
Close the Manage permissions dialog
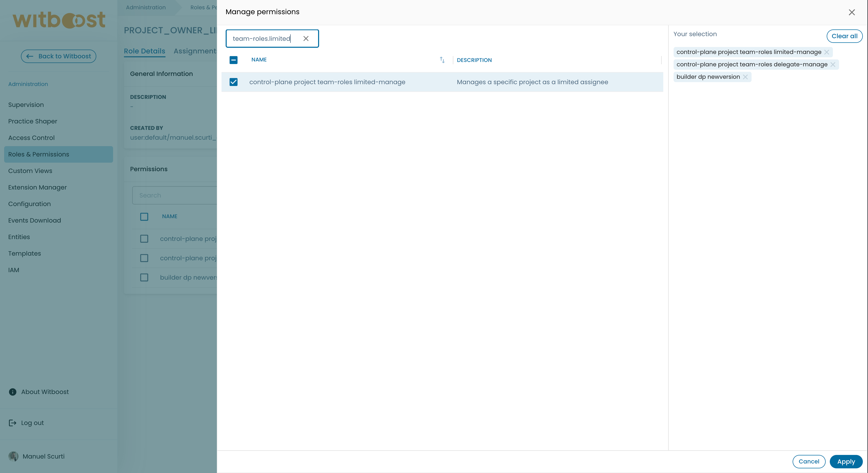point(851,12)
